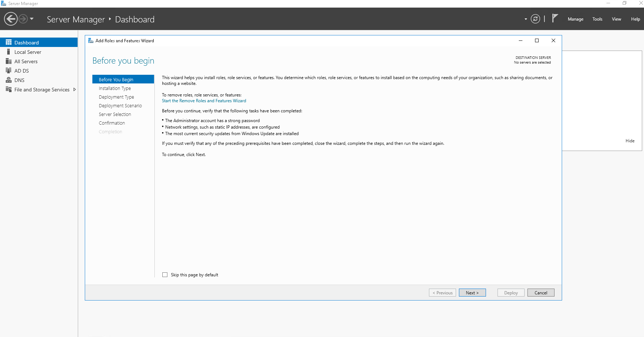Open the navigation history dropdown arrow
The height and width of the screenshot is (337, 644).
pyautogui.click(x=32, y=19)
